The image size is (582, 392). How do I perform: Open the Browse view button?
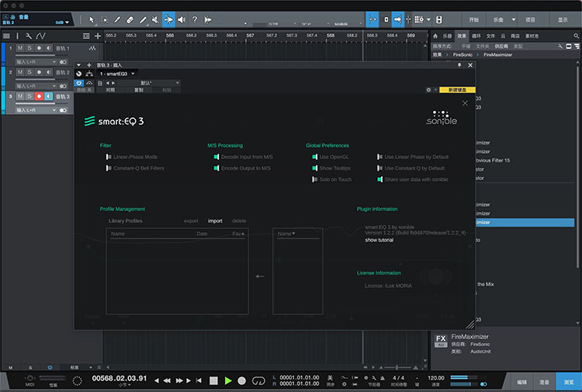[x=569, y=382]
